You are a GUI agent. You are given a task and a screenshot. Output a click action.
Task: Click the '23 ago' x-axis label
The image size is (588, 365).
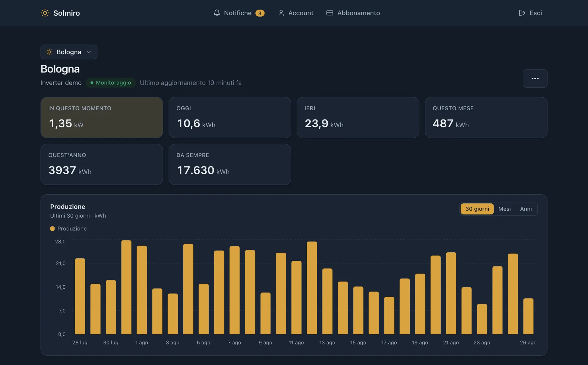(x=482, y=342)
